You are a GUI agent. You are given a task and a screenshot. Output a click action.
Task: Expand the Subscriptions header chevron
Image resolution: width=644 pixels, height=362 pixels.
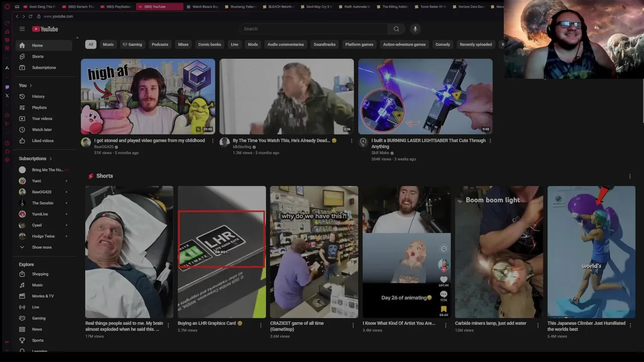[x=50, y=159]
